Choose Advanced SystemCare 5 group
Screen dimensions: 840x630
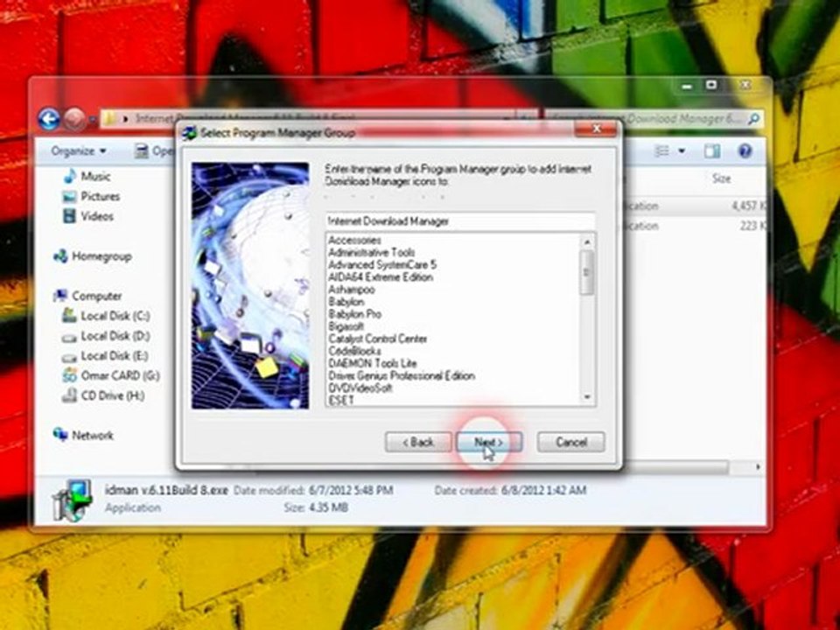point(382,264)
